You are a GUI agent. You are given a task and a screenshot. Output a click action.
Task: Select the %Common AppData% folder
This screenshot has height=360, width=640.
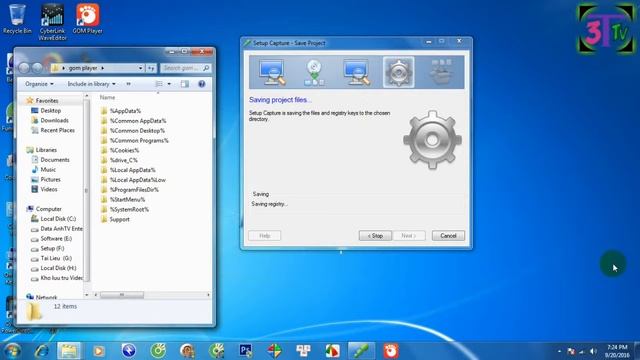tap(138, 121)
